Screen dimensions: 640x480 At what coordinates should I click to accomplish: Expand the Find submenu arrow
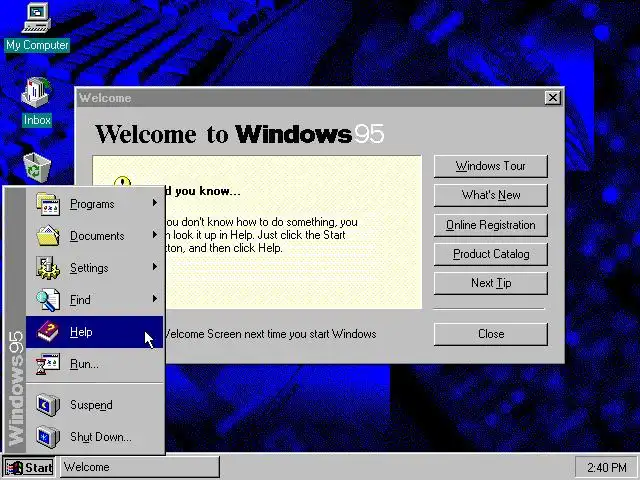point(155,299)
